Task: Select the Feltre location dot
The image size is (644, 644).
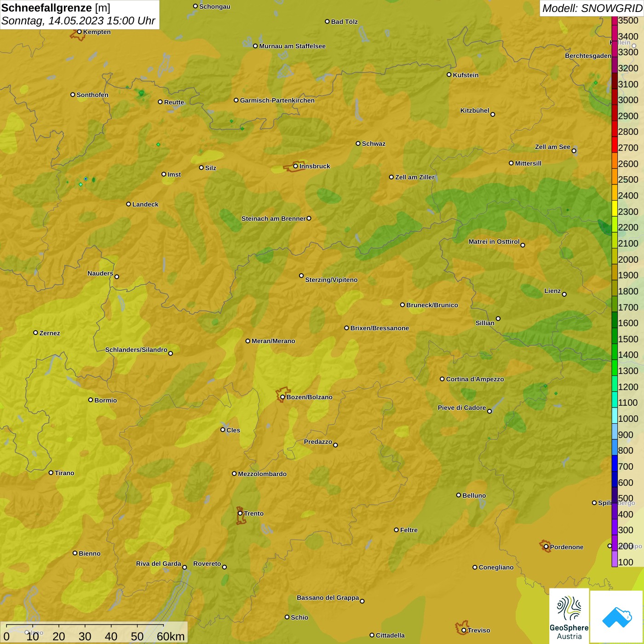Action: (396, 530)
